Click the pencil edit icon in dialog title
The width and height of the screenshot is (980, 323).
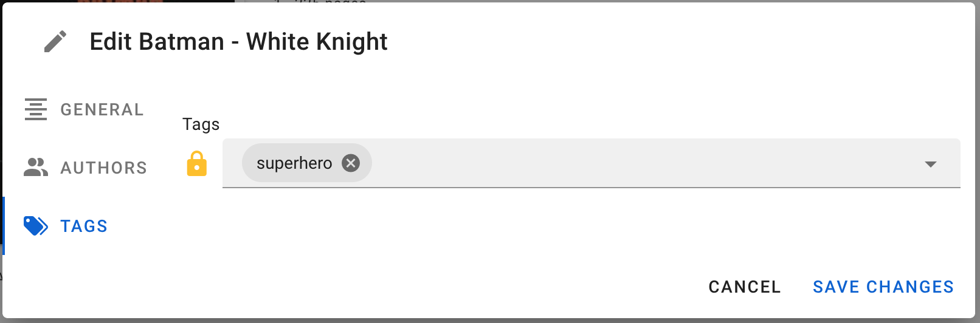(55, 42)
